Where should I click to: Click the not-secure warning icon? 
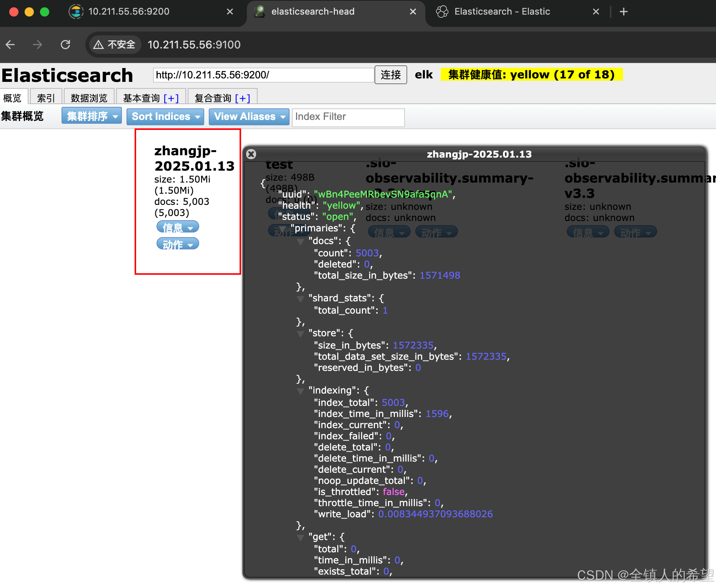(98, 45)
